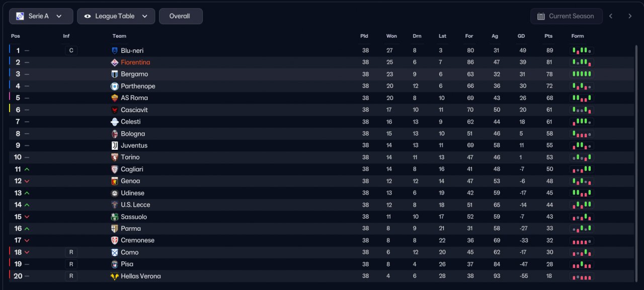Click the Juventus club crest icon
644x290 pixels.
tap(115, 145)
